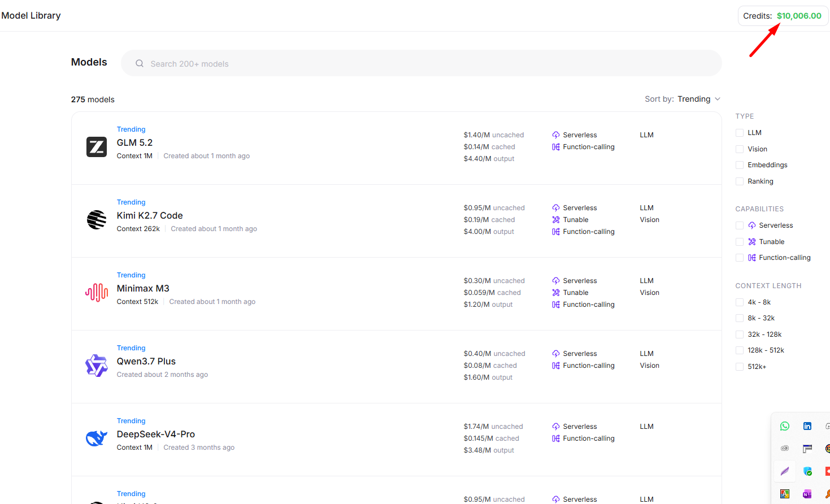Open the Kimi K2.7 Code model page
Image resolution: width=830 pixels, height=504 pixels.
pyautogui.click(x=150, y=215)
